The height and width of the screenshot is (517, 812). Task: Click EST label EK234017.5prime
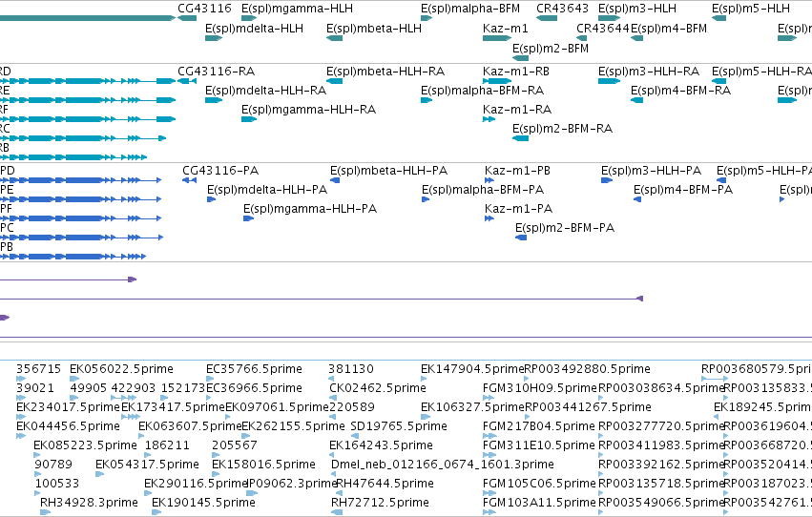point(69,407)
